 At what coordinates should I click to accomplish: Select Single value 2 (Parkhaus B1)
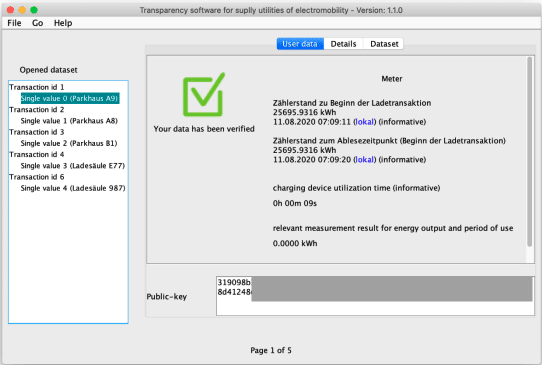click(69, 143)
